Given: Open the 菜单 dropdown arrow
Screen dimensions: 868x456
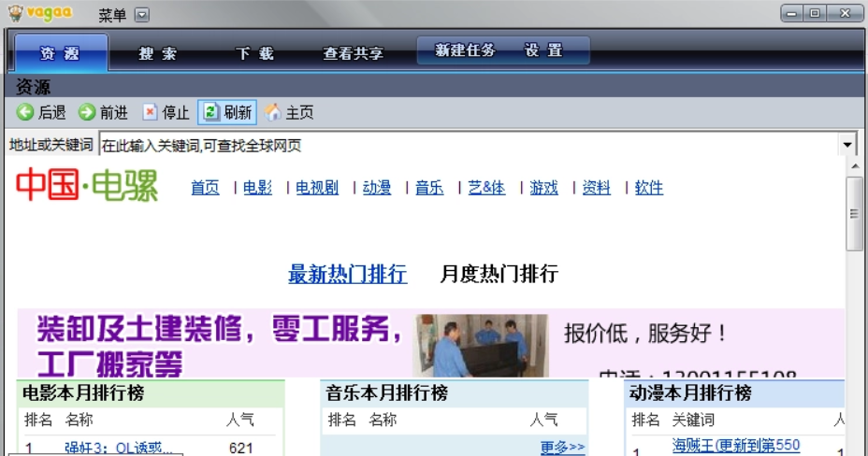Looking at the screenshot, I should 142,15.
